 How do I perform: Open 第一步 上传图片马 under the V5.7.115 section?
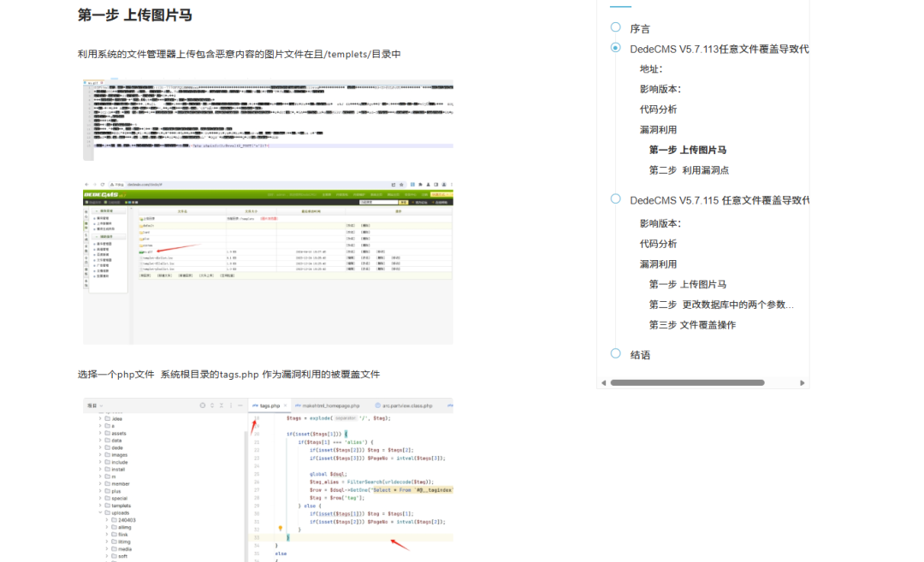[688, 285]
